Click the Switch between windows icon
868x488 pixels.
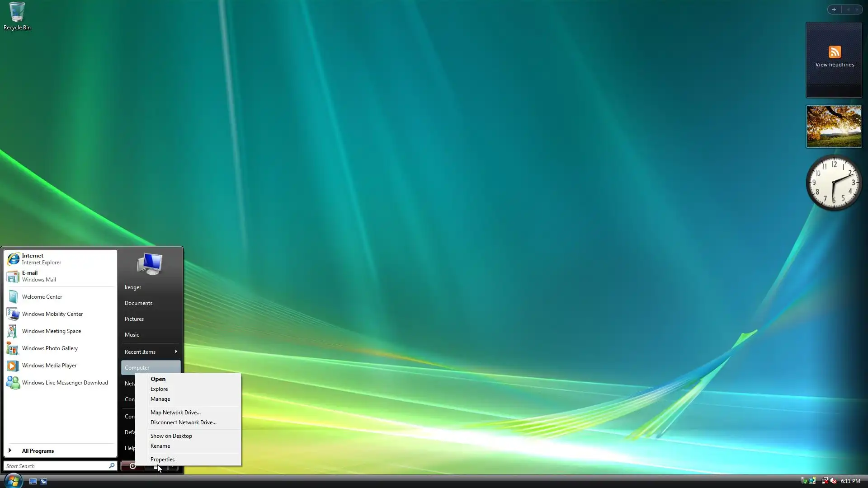pyautogui.click(x=43, y=481)
